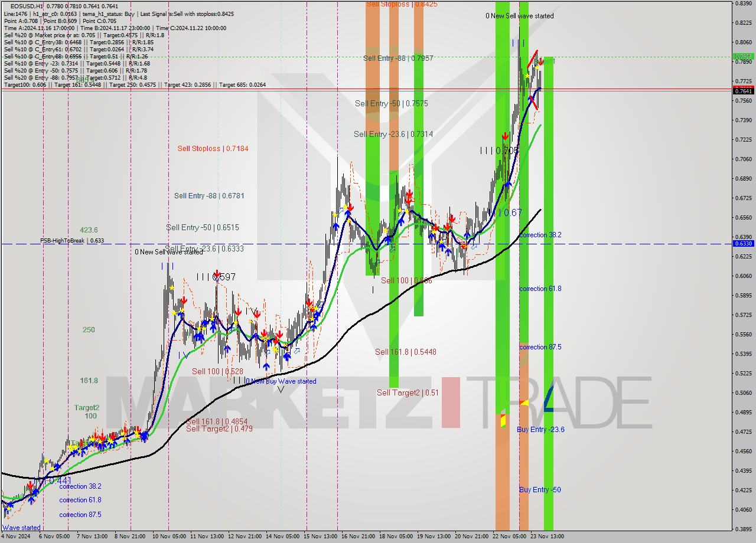
Task: Click the 'I I I 0.705' wave label
Action: coord(500,151)
